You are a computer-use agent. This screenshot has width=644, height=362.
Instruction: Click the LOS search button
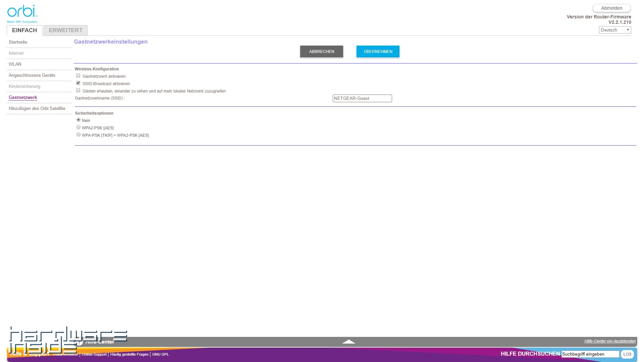[627, 354]
